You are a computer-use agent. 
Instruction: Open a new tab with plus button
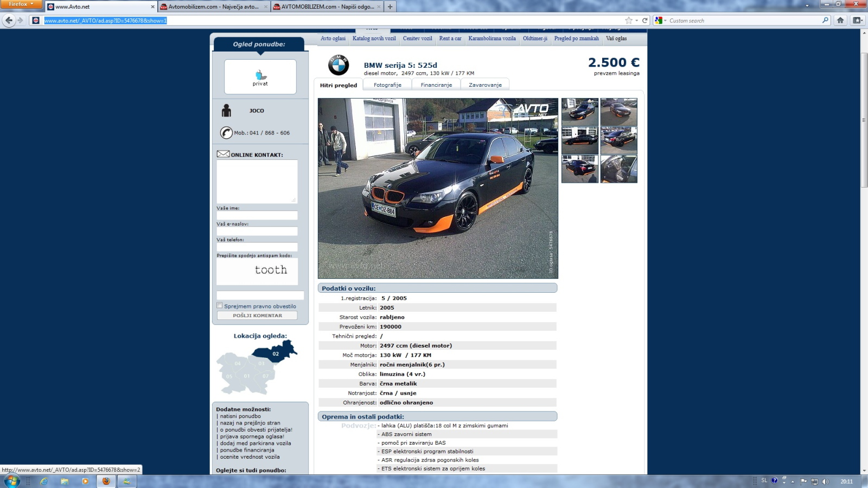click(390, 7)
